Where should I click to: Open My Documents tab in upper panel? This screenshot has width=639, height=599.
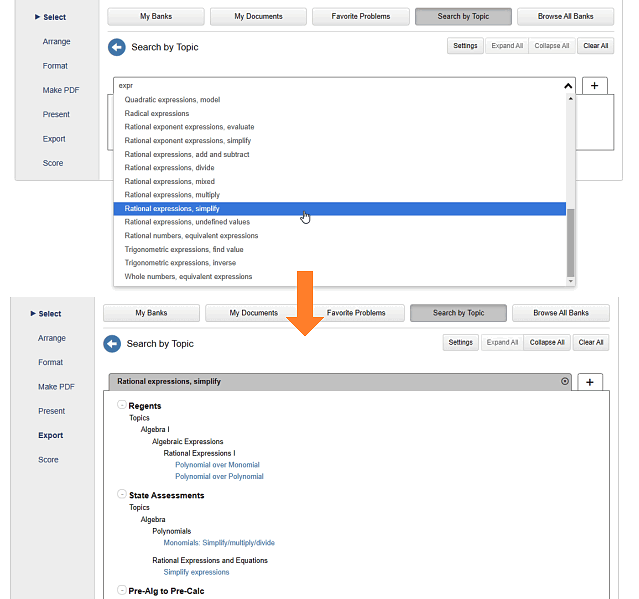[258, 16]
